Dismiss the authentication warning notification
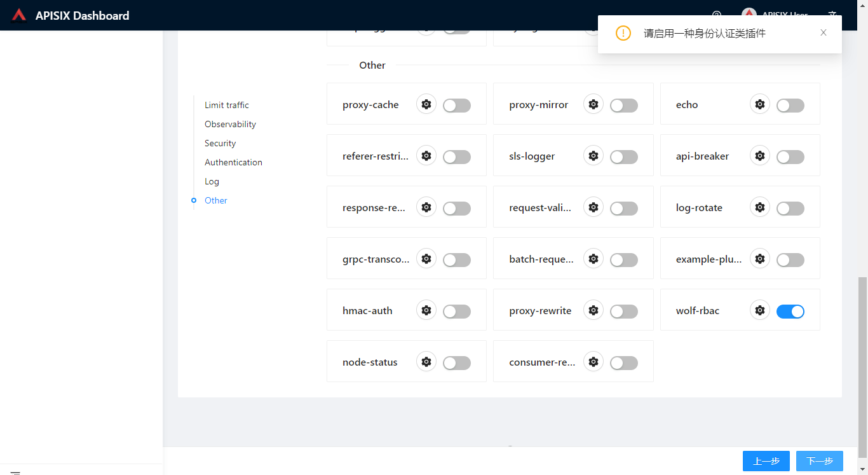This screenshot has width=868, height=475. 823,32
